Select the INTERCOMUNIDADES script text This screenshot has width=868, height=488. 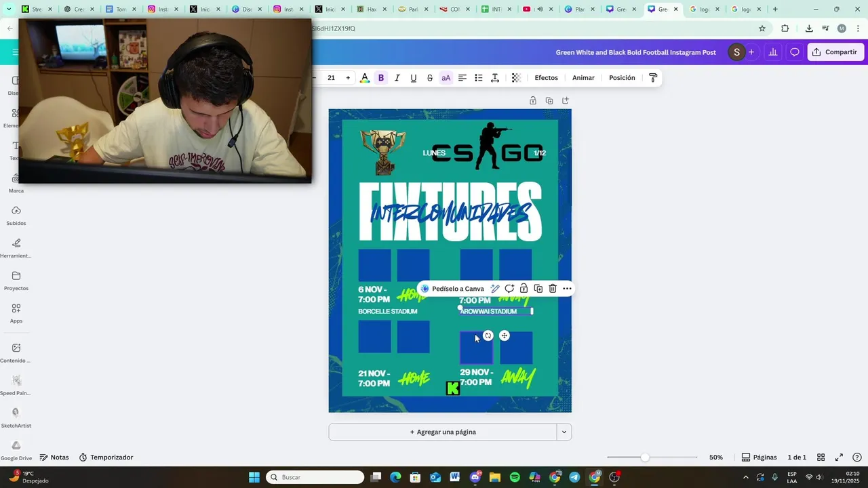[450, 213]
